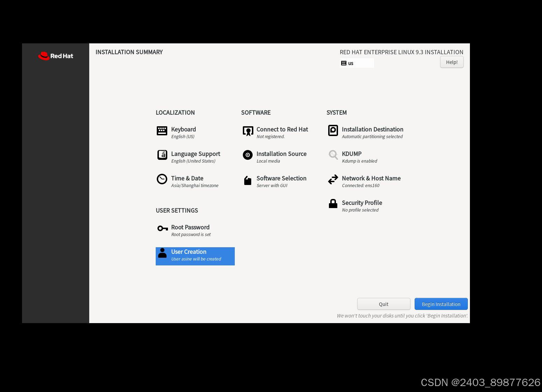Click 'Connected: ens160' status text
Image resolution: width=542 pixels, height=392 pixels.
[360, 186]
